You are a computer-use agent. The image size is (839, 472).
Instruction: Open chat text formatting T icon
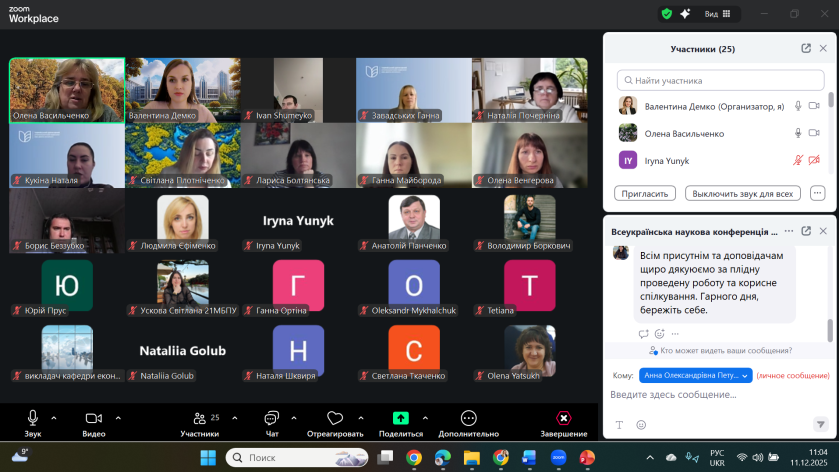tap(619, 425)
